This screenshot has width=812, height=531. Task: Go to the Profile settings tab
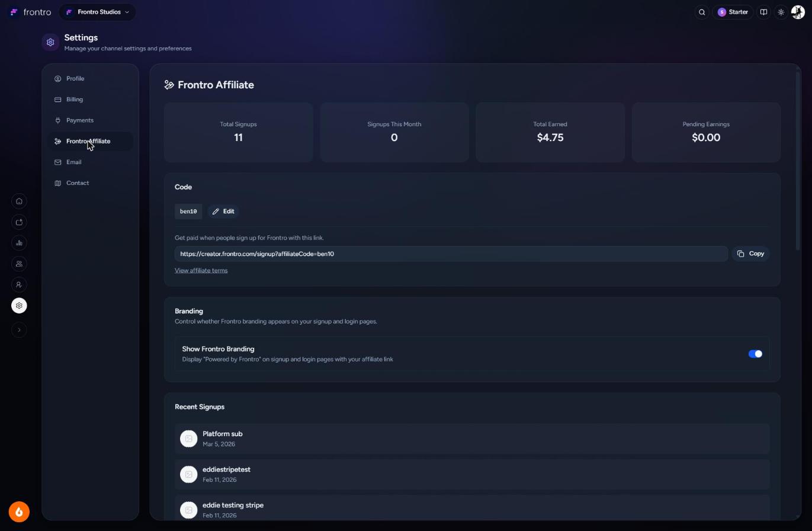click(90, 79)
